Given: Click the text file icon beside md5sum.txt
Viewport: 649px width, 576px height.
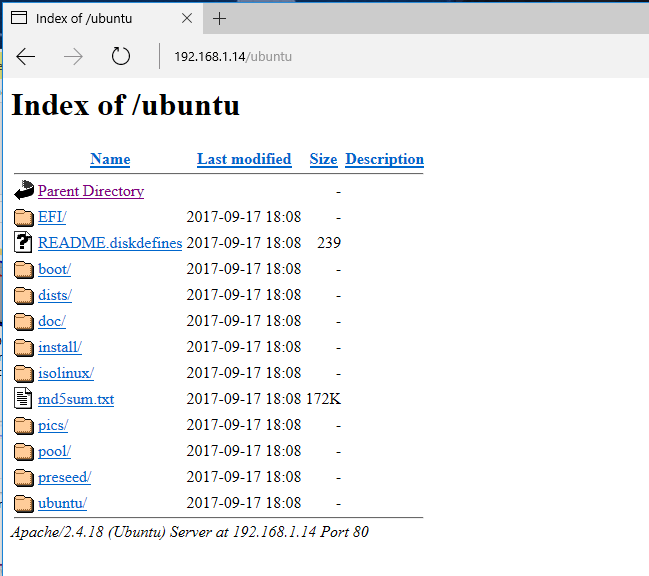Looking at the screenshot, I should pyautogui.click(x=24, y=399).
